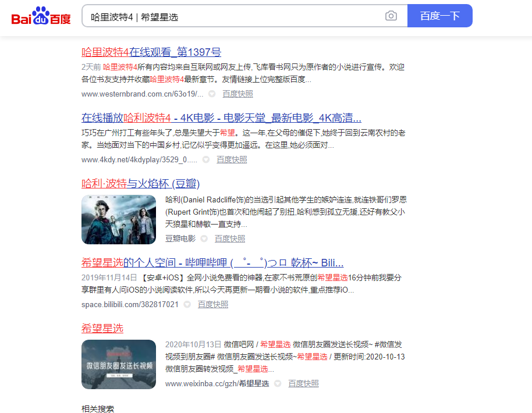Image resolution: width=532 pixels, height=413 pixels.
Task: Open the 希望星选 result title link
Action: [102, 329]
